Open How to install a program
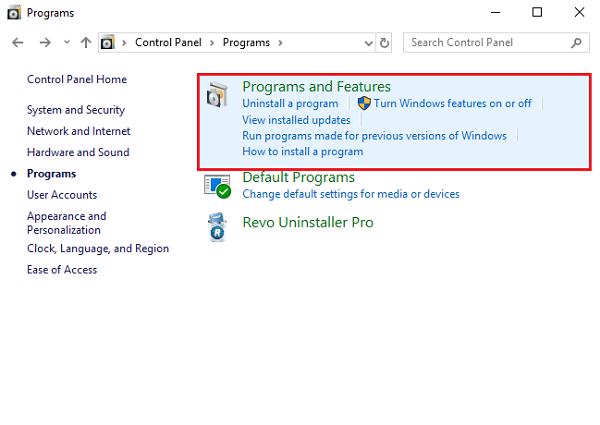This screenshot has width=600, height=425. pyautogui.click(x=302, y=152)
